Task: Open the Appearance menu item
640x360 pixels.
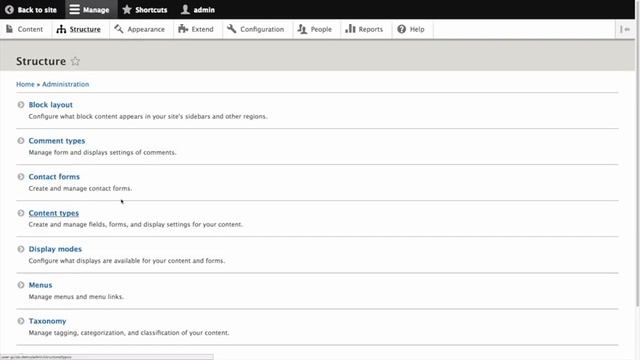Action: point(140,29)
